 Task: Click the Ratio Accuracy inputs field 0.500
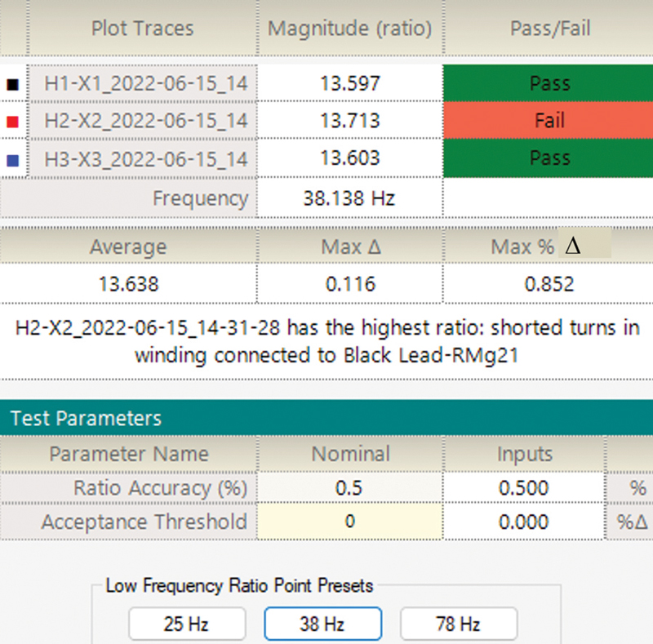point(523,488)
